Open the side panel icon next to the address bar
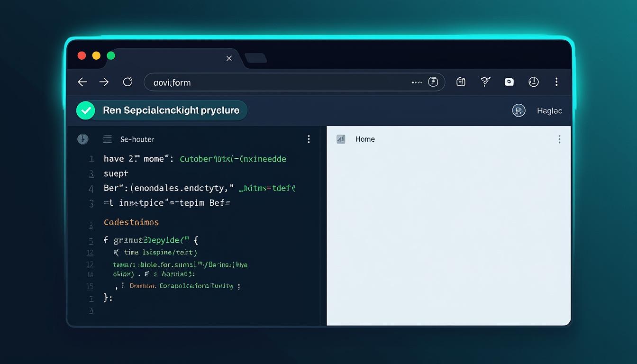 point(460,82)
